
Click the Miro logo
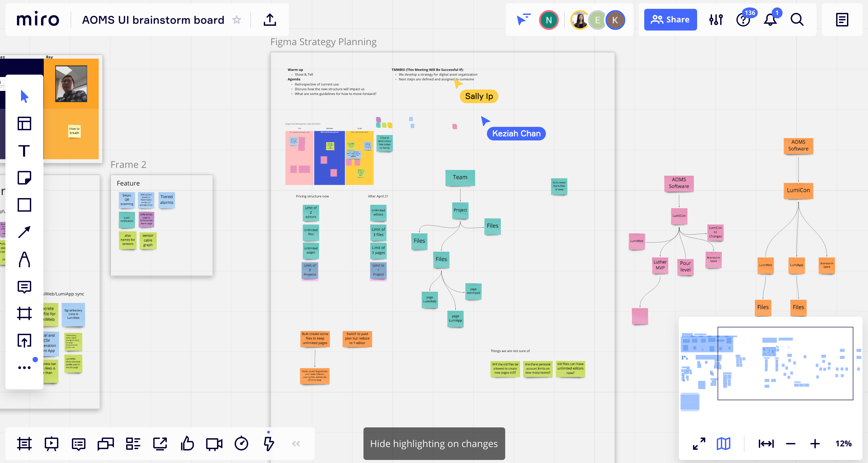click(38, 20)
